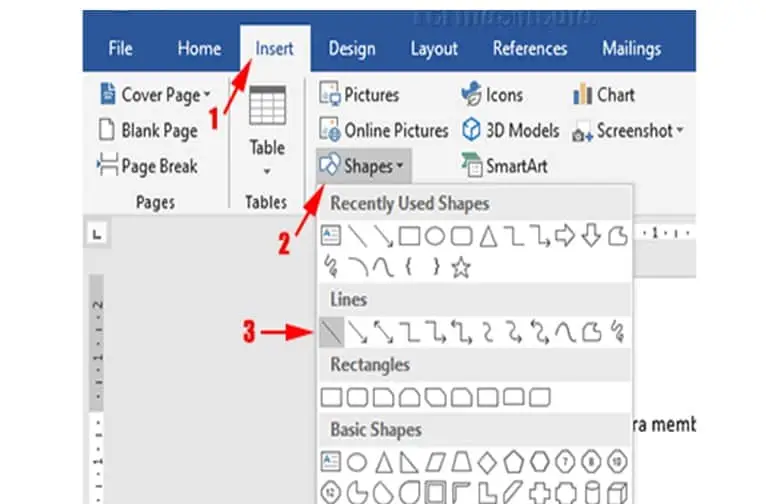
Task: Click the diamond shape in Basic Shapes
Action: point(487,462)
